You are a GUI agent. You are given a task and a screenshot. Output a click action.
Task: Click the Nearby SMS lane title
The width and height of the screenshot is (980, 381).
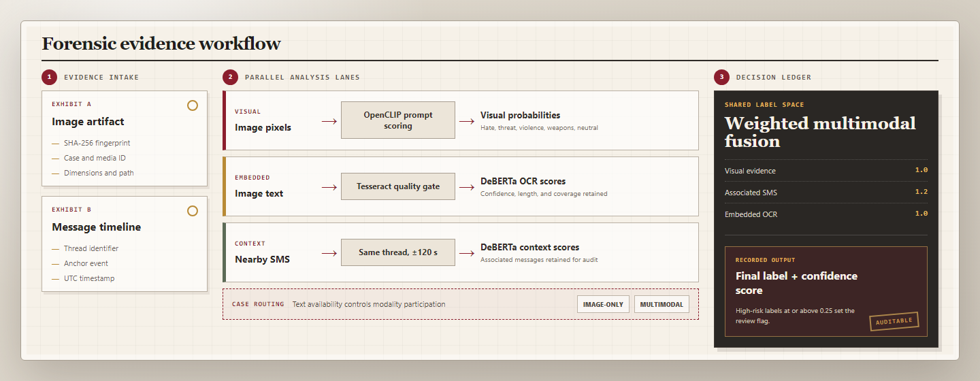click(x=263, y=259)
